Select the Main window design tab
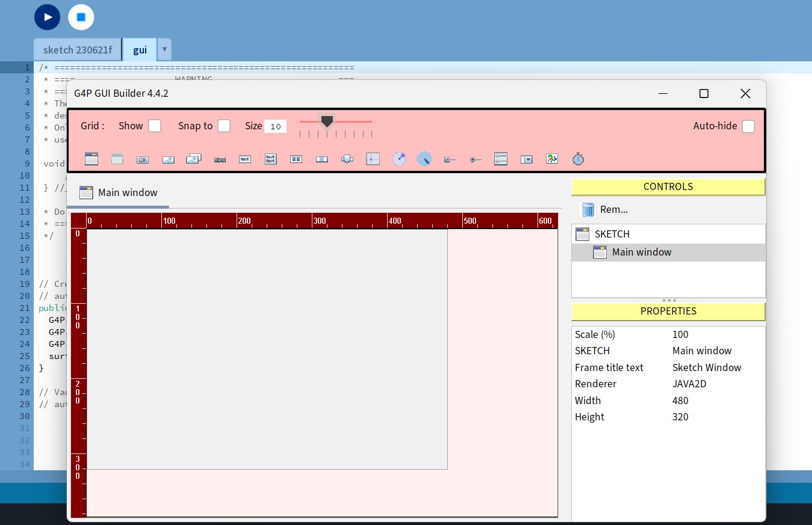812x525 pixels. [118, 192]
